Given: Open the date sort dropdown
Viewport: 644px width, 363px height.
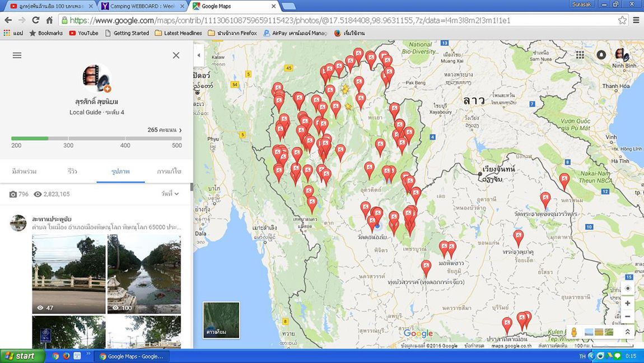Looking at the screenshot, I should coord(170,194).
